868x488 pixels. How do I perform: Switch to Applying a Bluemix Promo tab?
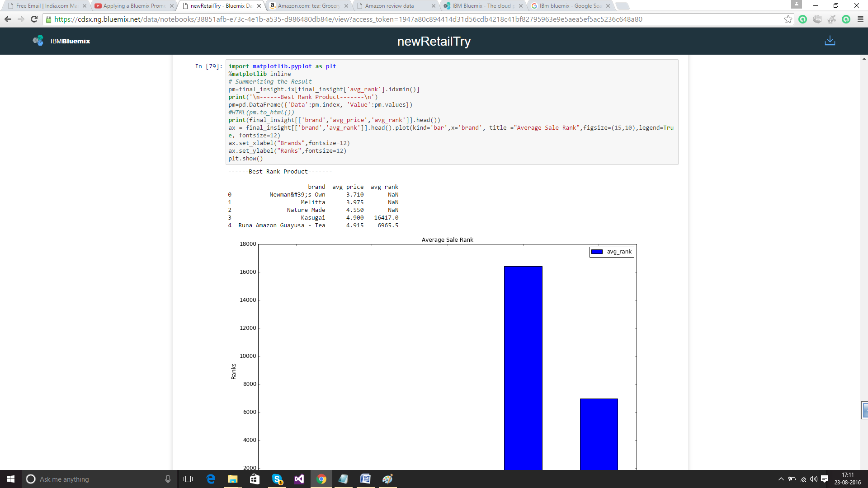pos(133,6)
